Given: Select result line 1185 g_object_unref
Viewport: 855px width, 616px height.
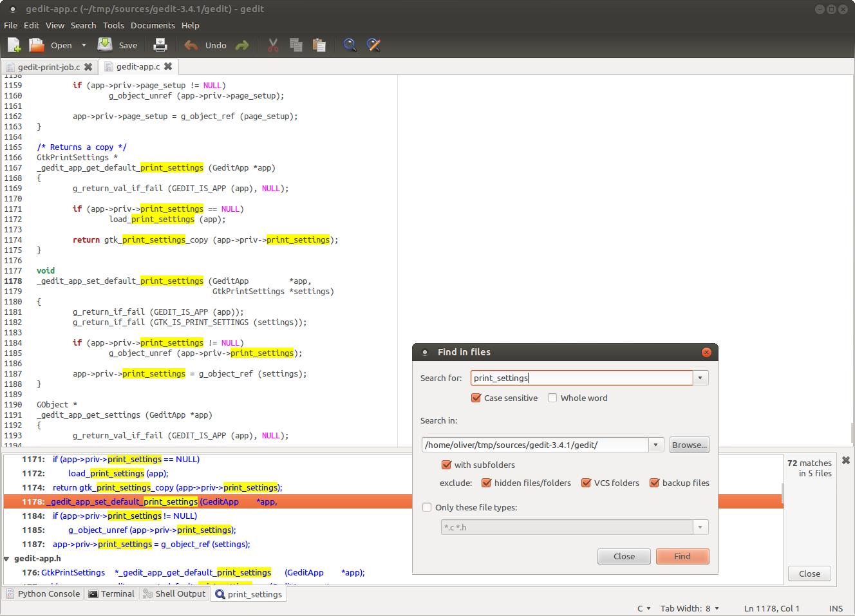Looking at the screenshot, I should point(207,530).
